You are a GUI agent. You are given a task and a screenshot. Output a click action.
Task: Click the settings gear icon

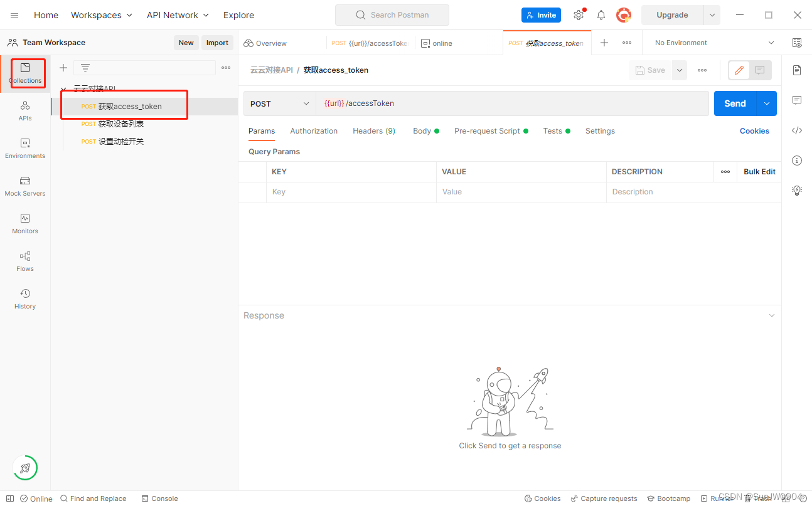point(579,15)
